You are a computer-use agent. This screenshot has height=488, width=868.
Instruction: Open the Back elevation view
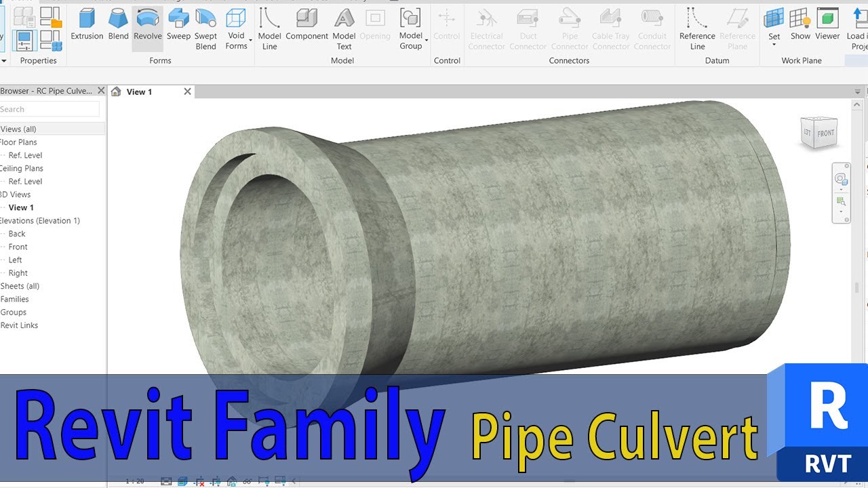[x=17, y=234]
